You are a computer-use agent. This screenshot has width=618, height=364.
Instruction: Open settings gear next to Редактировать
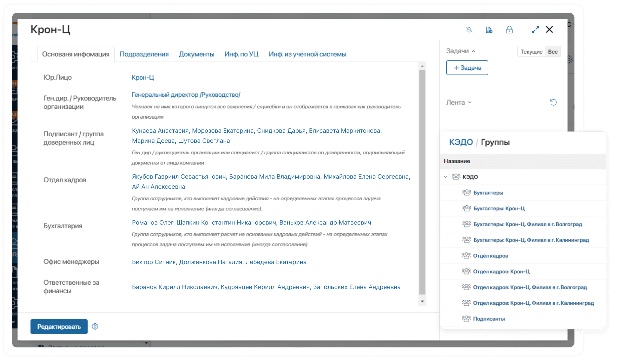95,326
